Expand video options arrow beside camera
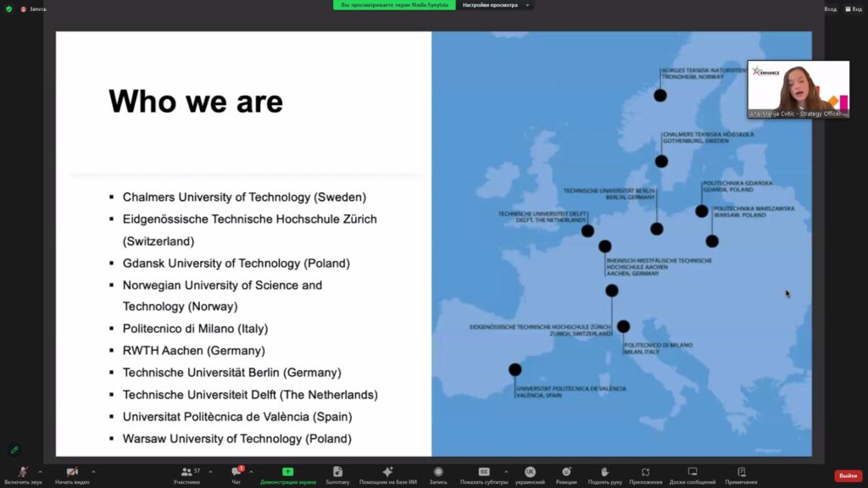The width and height of the screenshot is (868, 488). click(93, 472)
